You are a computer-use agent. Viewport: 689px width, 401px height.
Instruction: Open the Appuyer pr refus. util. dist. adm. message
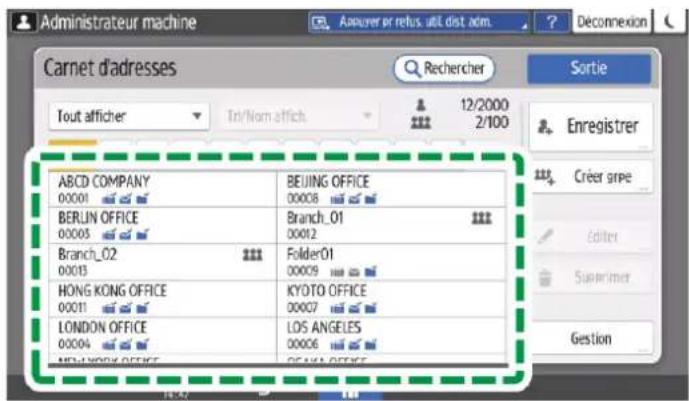[420, 22]
